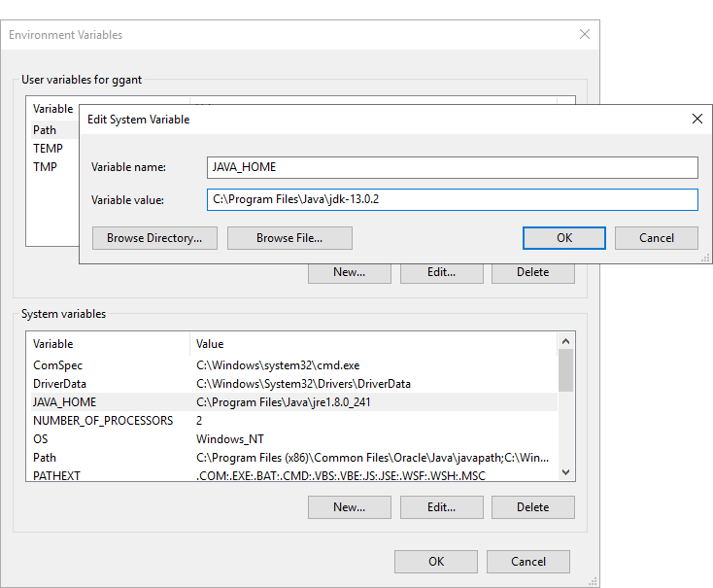Screen dimensions: 713x588
Task: Click the Variable value input field
Action: click(x=452, y=199)
